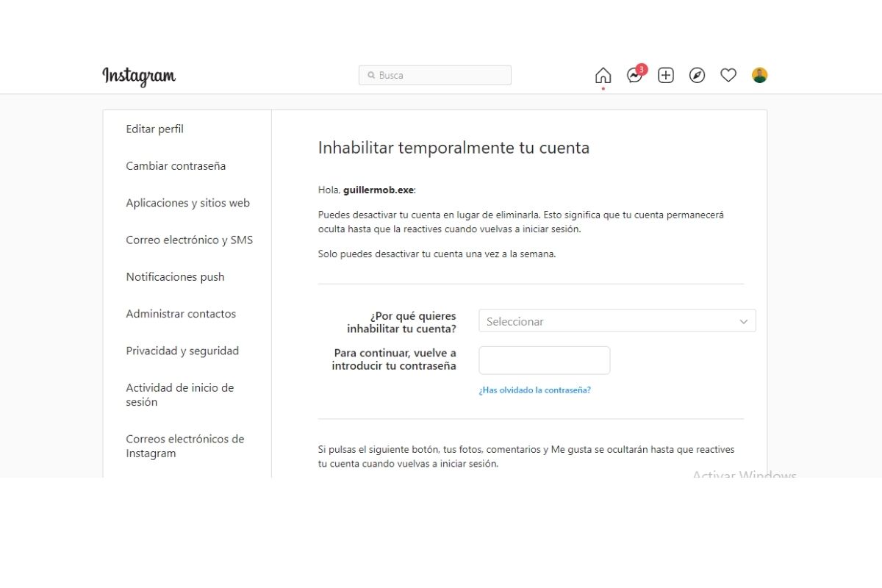Click the Instagram logo
This screenshot has width=882, height=588.
pyautogui.click(x=139, y=76)
